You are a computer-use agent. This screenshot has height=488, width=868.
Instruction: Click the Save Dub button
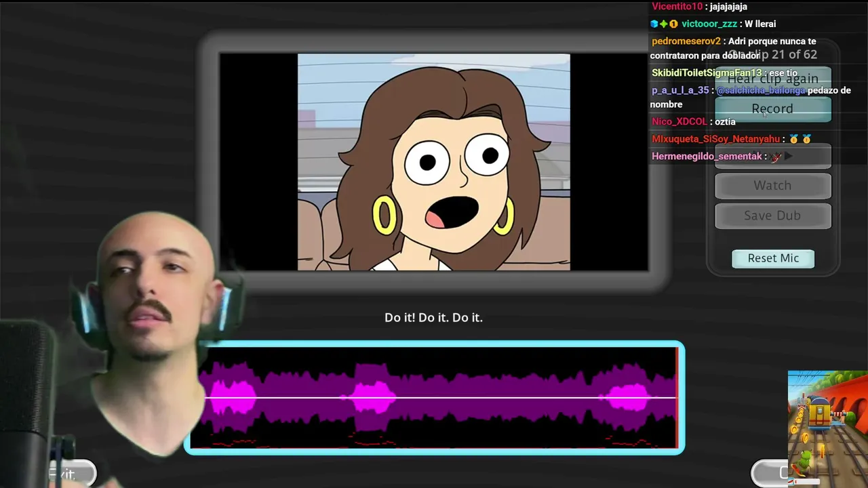[772, 216]
